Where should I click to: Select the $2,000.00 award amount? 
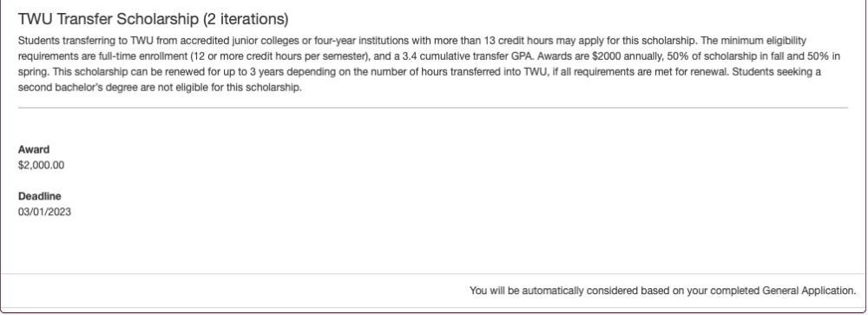point(41,165)
